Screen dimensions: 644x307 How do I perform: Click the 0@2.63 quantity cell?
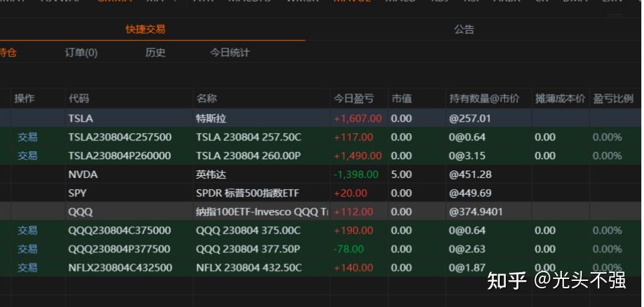tap(467, 249)
